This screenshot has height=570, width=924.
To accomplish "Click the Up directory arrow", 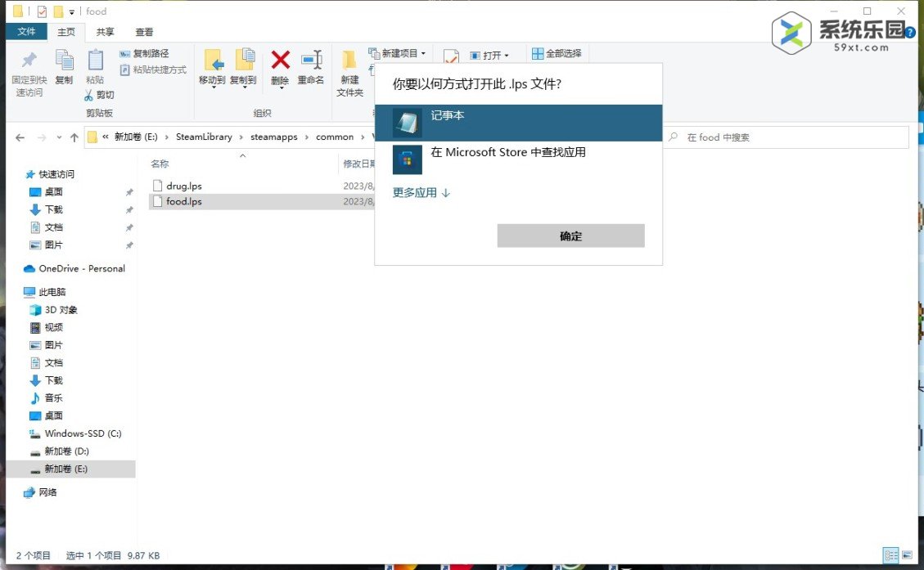I will pyautogui.click(x=74, y=137).
